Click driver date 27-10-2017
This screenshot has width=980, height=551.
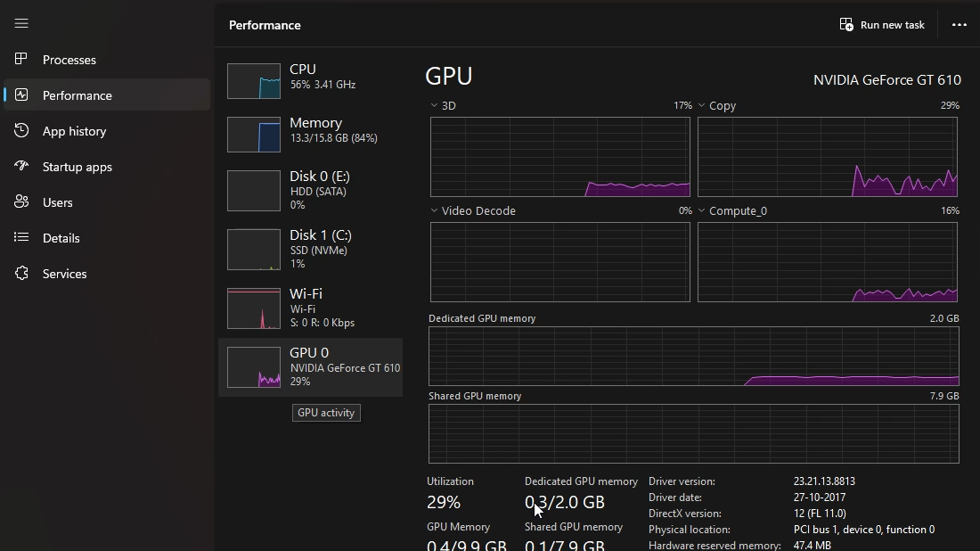pyautogui.click(x=820, y=498)
